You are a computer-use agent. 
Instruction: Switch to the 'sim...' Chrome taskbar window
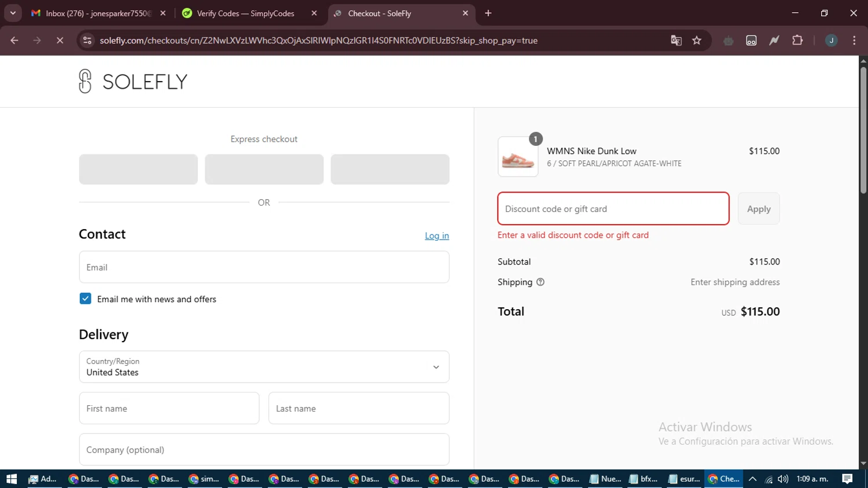[204, 479]
